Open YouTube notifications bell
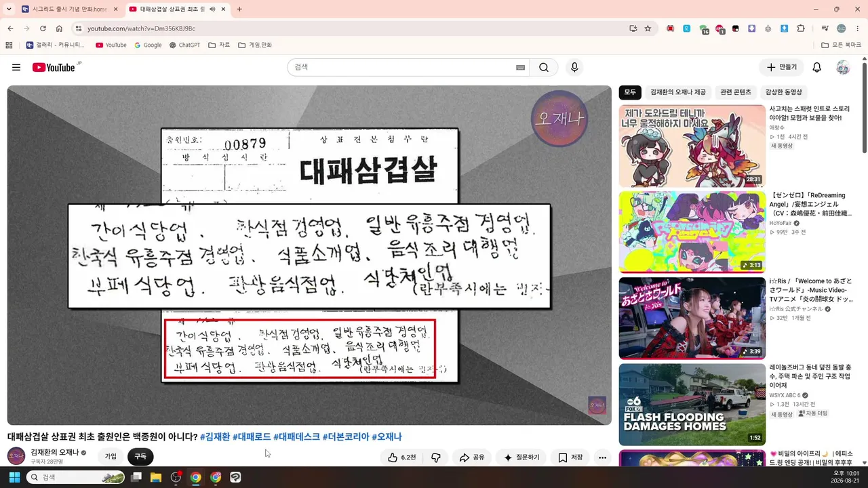 pyautogui.click(x=817, y=67)
